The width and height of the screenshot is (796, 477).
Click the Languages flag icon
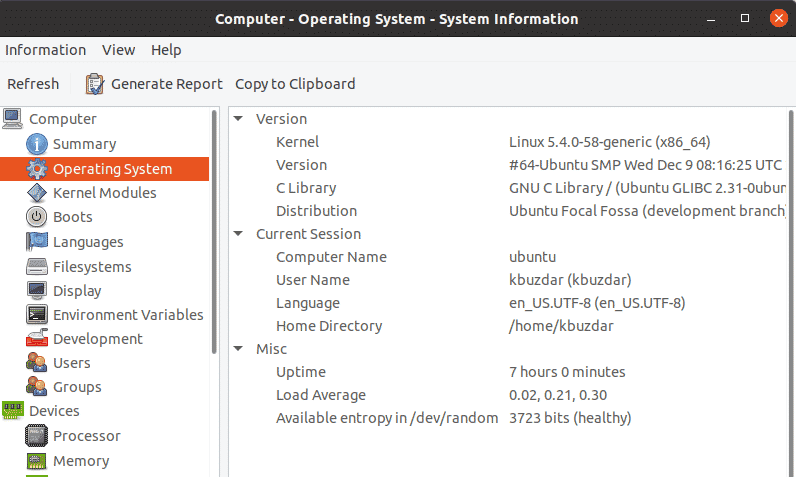pyautogui.click(x=37, y=242)
